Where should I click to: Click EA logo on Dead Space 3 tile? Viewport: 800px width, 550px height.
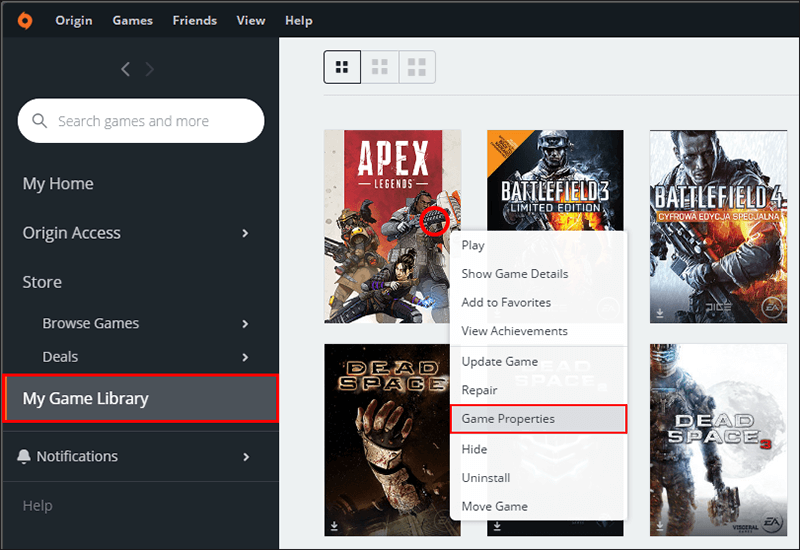772,521
